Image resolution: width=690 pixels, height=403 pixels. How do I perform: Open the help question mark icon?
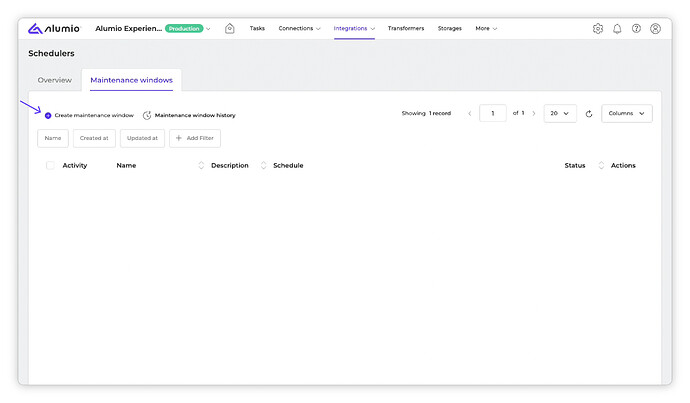click(x=636, y=29)
